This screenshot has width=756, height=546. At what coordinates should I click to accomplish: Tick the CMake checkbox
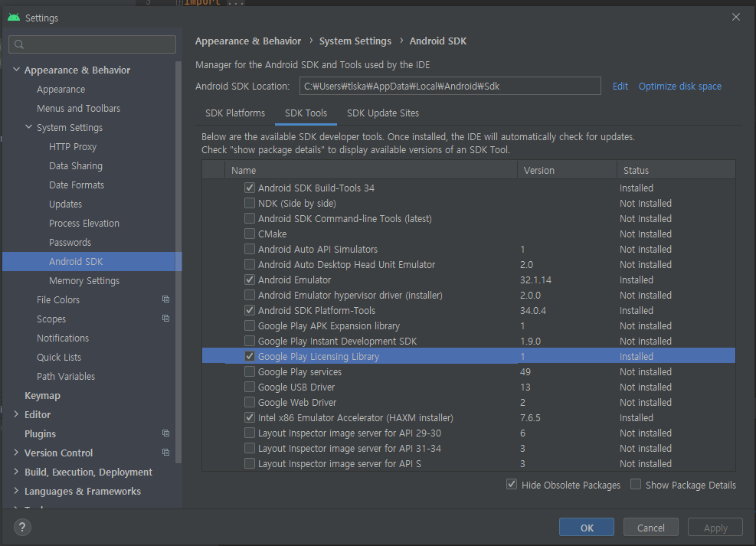[250, 234]
